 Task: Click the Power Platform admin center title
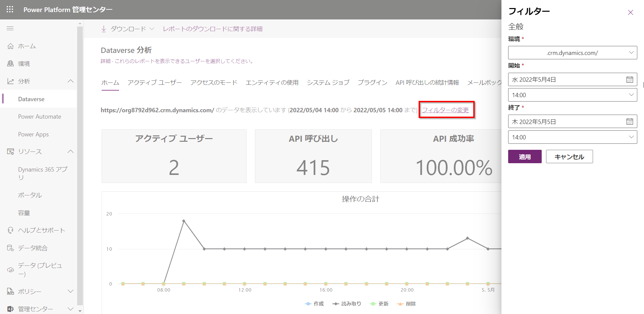pyautogui.click(x=68, y=10)
